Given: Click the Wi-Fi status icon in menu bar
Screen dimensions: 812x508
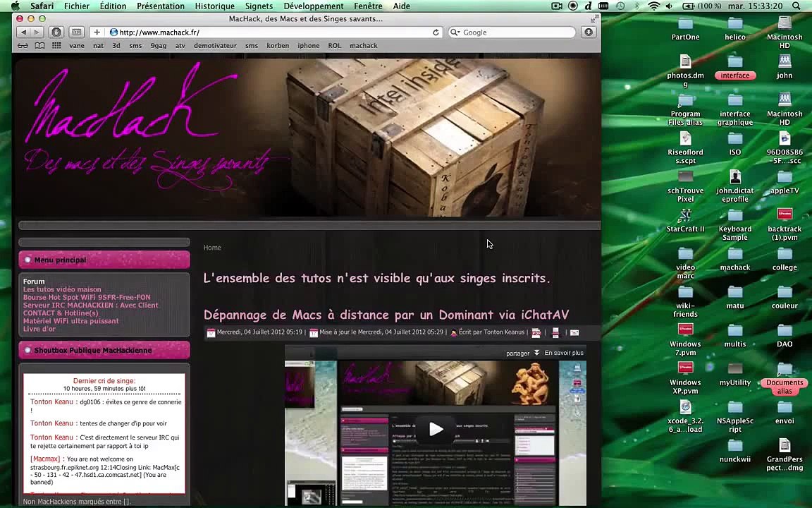Looking at the screenshot, I should (654, 6).
